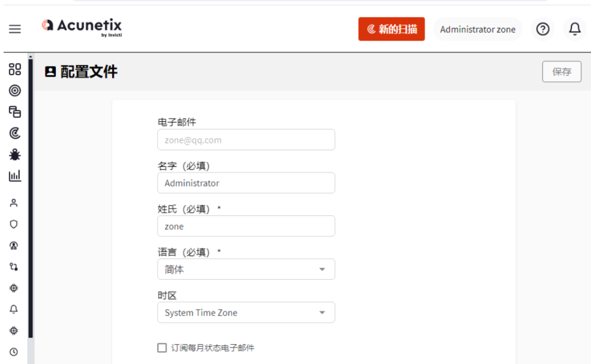The image size is (591, 364).
Task: Open Targets bullseye icon in sidebar
Action: coord(15,91)
